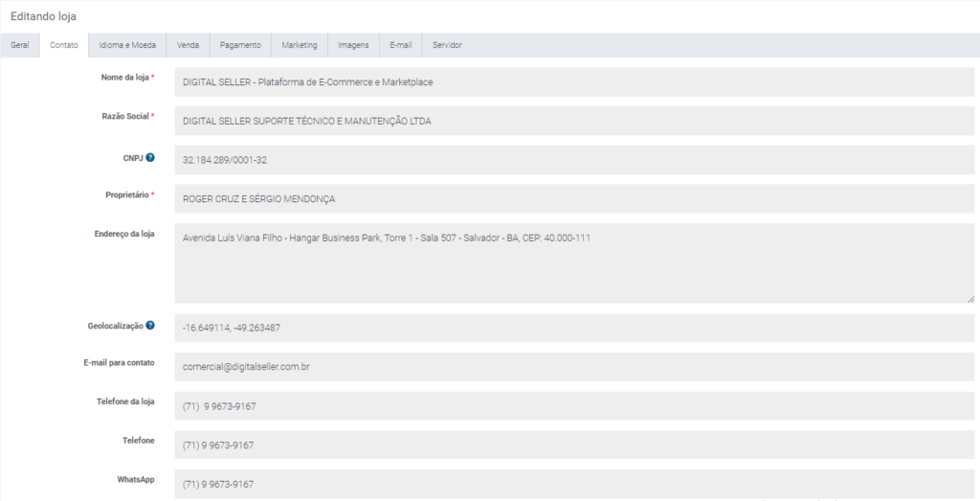Edit the Geolocalização coordinates field

click(x=574, y=328)
